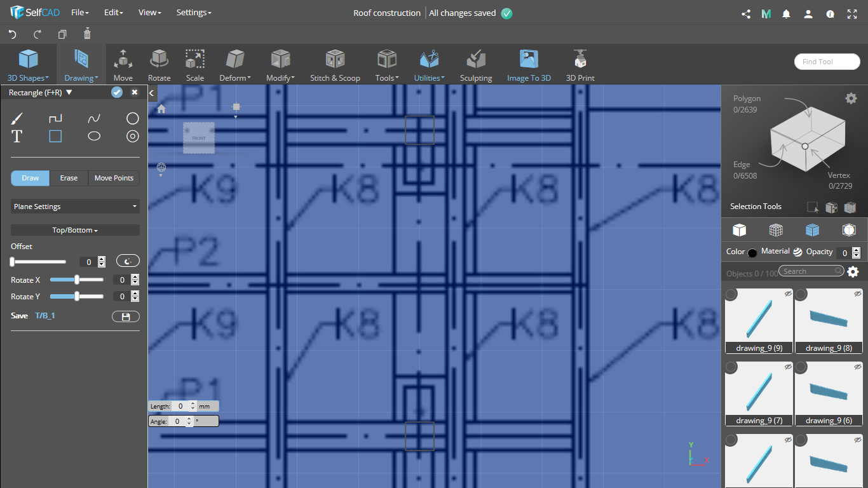
Task: Expand the Plane Settings dropdown
Action: (75, 207)
